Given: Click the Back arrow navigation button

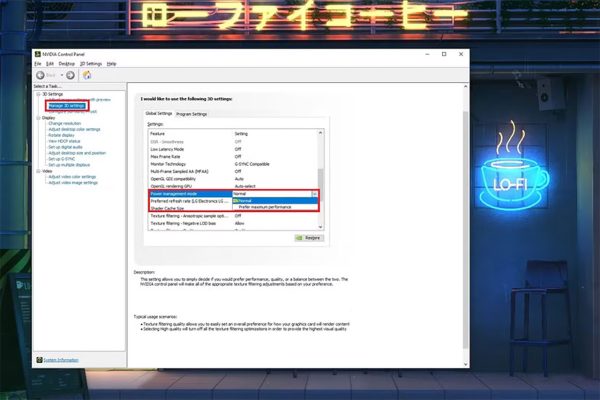Looking at the screenshot, I should [x=40, y=75].
